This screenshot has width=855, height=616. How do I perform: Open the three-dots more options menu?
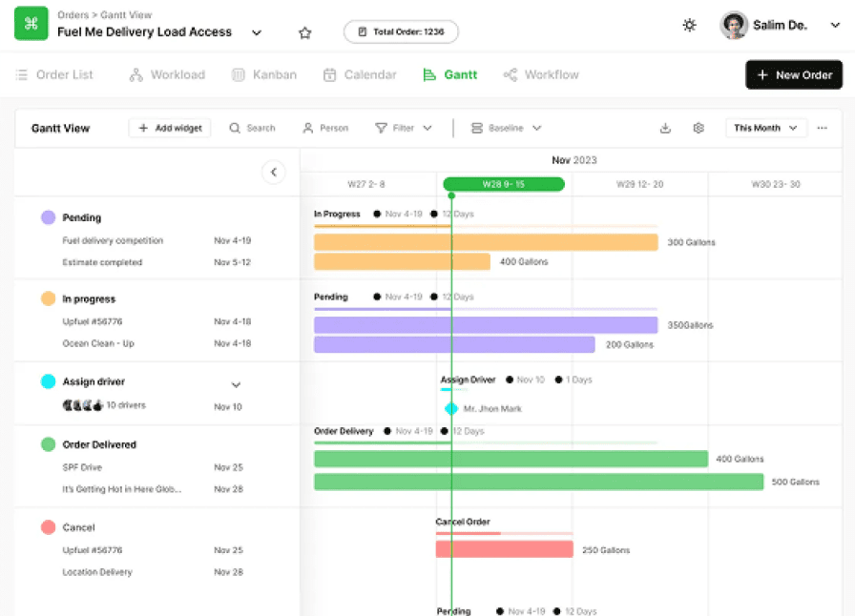[x=822, y=128]
